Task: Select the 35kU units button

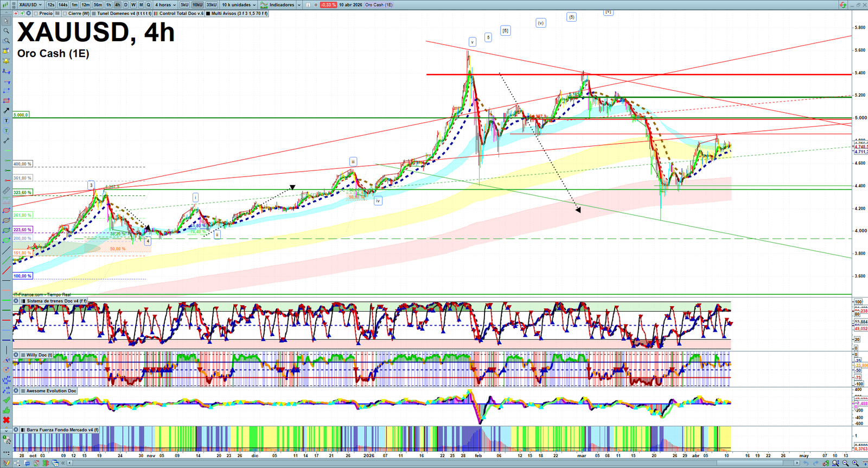Action: (211, 5)
